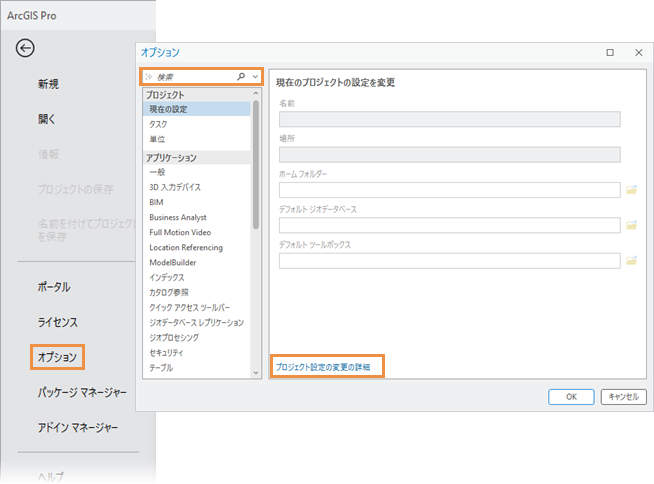Screen dimensions: 654x484
Task: Open ライセンス in backstage menu
Action: [x=58, y=322]
